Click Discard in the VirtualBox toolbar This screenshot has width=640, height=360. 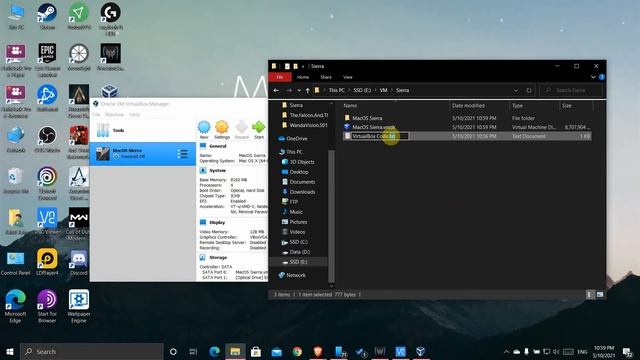[241, 130]
